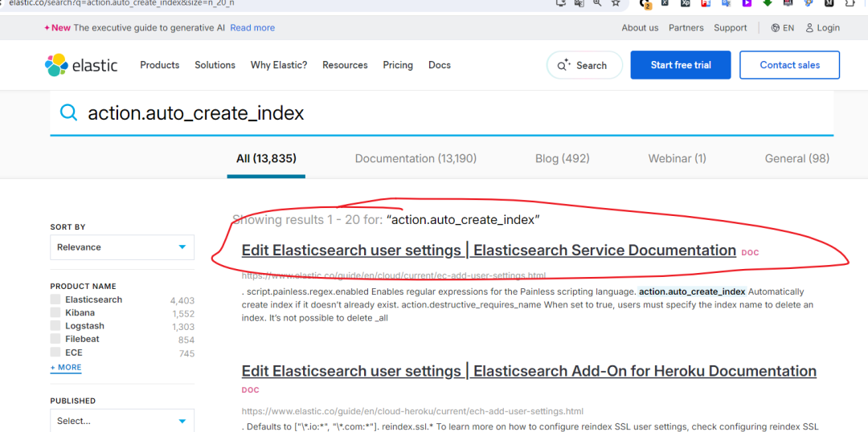Open the Solutions menu

(215, 65)
